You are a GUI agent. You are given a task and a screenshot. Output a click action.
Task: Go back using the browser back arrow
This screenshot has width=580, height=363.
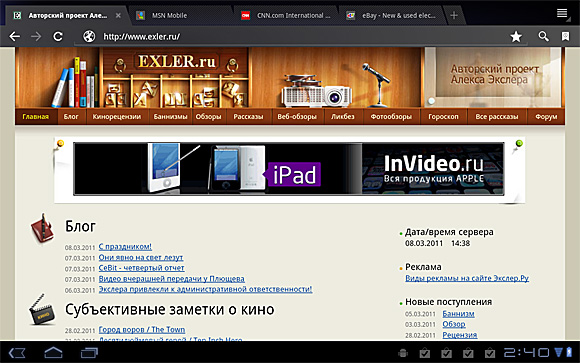click(x=14, y=36)
